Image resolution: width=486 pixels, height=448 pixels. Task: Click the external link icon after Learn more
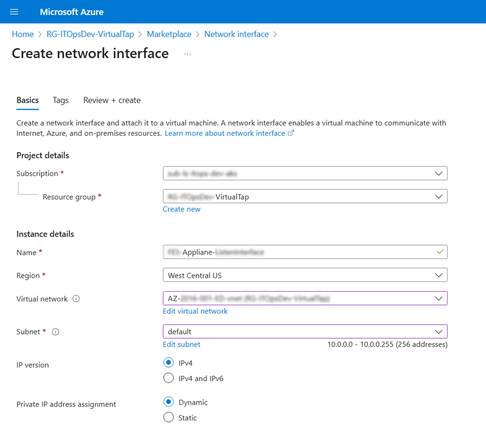(291, 133)
